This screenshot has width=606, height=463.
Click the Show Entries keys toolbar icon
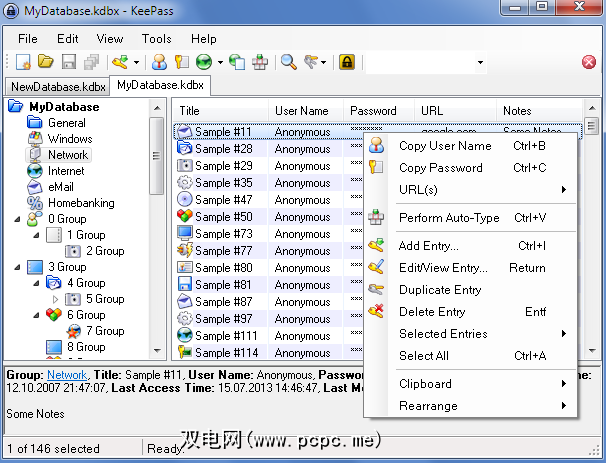coord(311,62)
